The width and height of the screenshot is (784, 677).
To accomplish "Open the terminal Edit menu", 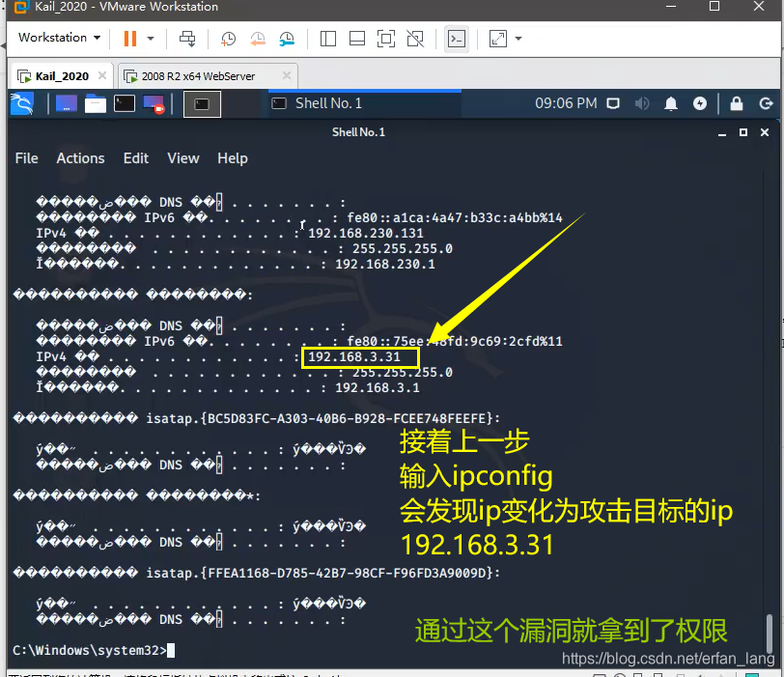I will pyautogui.click(x=136, y=158).
